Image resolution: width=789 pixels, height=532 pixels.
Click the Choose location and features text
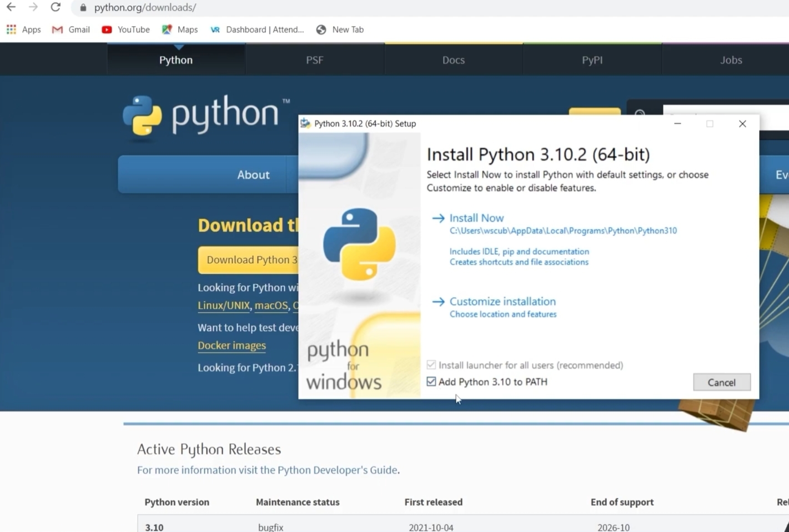click(503, 314)
